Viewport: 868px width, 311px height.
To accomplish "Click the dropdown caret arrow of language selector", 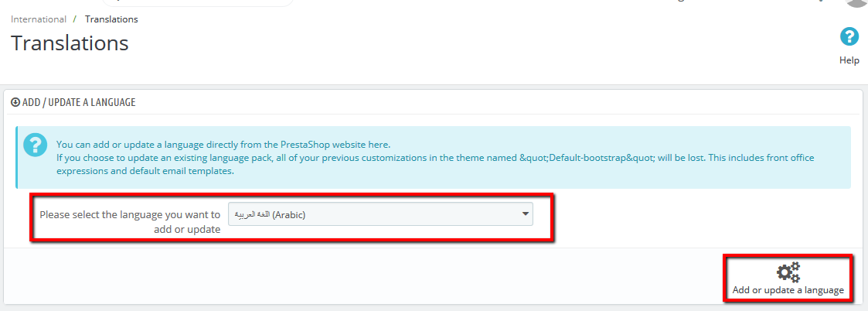I will pos(525,214).
